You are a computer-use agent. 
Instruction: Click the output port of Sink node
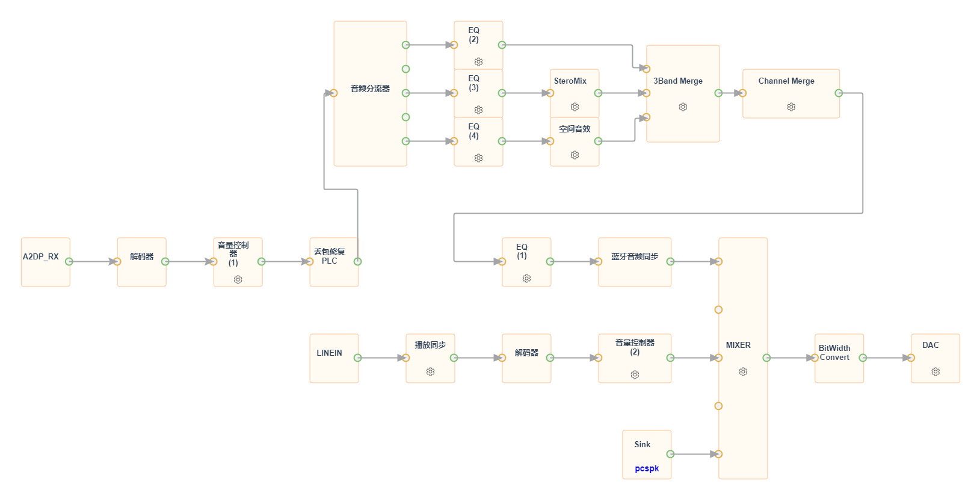click(671, 454)
